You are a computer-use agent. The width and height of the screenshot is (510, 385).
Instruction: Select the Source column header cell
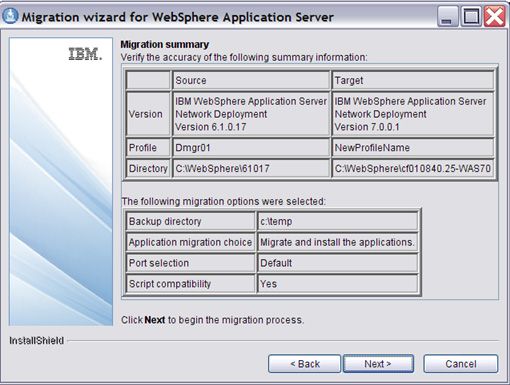[251, 80]
